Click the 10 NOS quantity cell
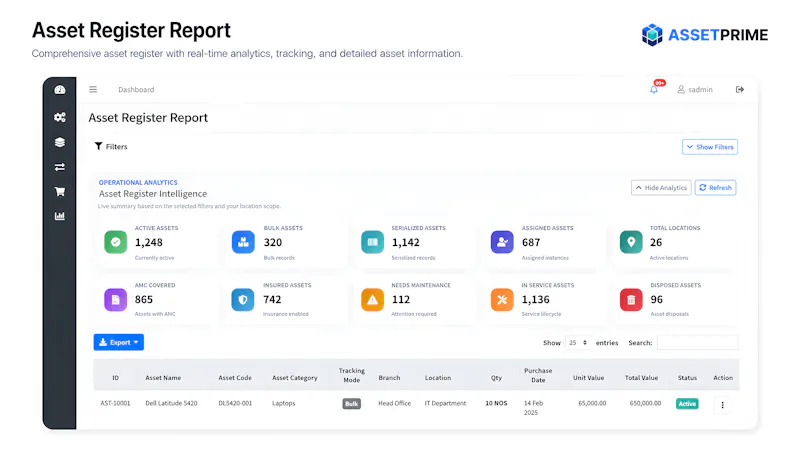Screen dimensions: 800x450 [x=496, y=403]
